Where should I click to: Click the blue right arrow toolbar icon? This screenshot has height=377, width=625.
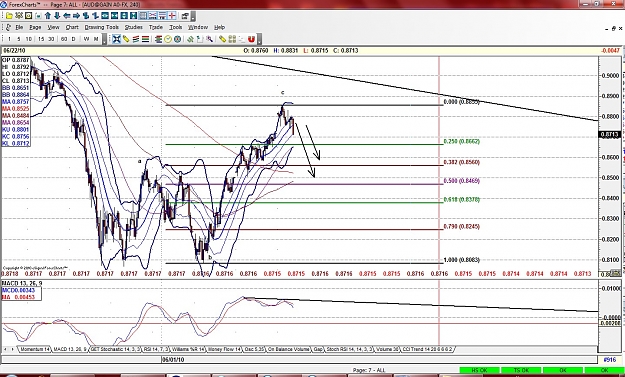click(x=76, y=16)
